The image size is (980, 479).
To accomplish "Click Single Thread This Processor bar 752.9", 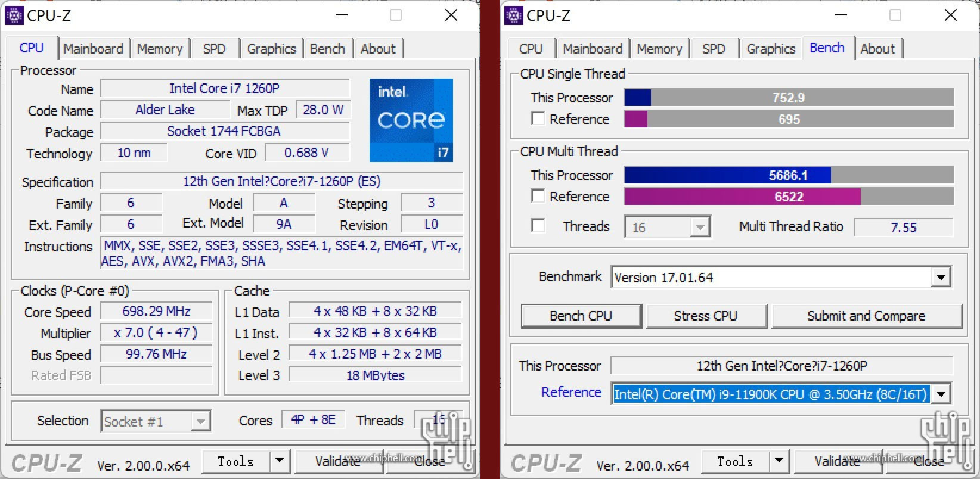I will click(789, 98).
